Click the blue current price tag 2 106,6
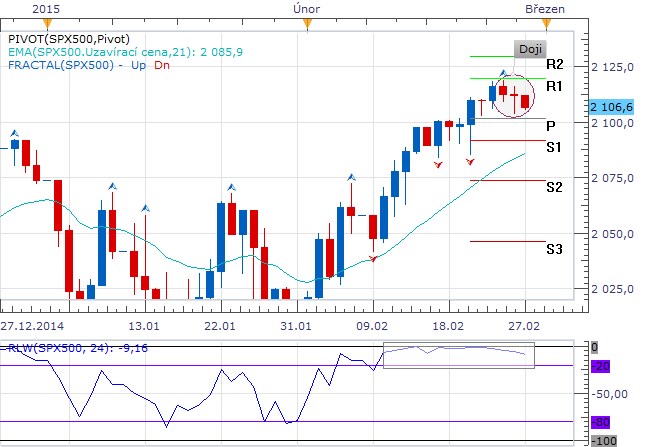 pyautogui.click(x=614, y=107)
